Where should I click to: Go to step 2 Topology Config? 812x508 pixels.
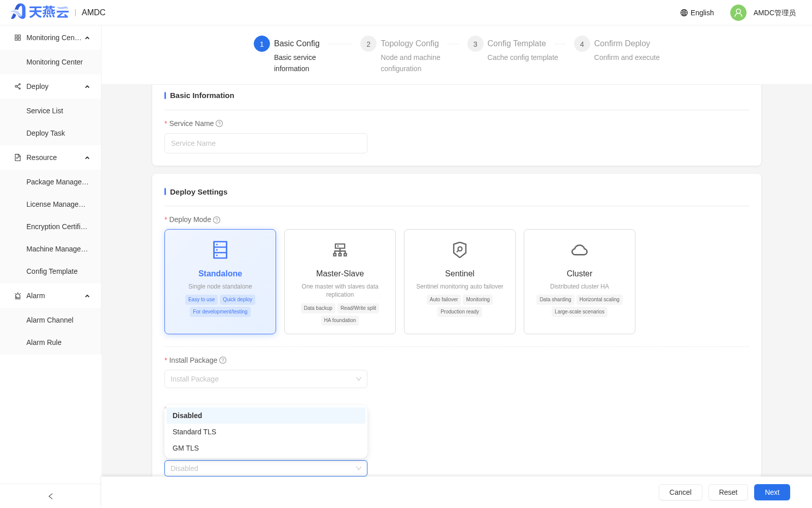point(401,55)
